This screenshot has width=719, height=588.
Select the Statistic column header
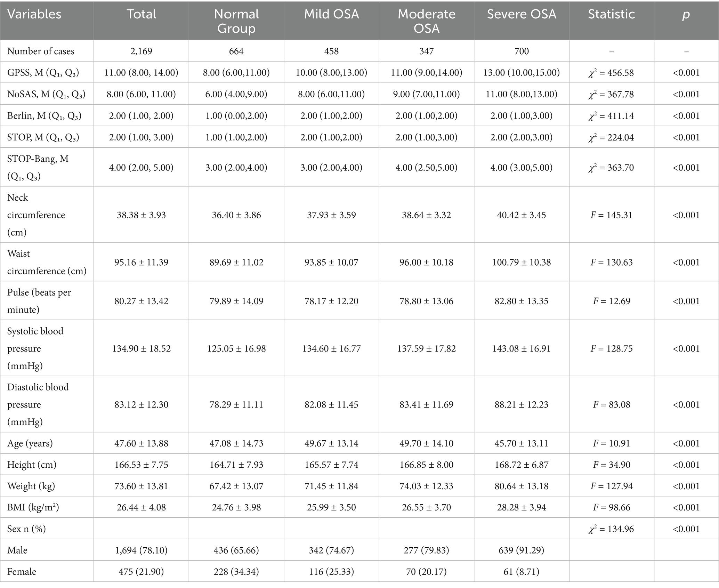click(x=611, y=14)
